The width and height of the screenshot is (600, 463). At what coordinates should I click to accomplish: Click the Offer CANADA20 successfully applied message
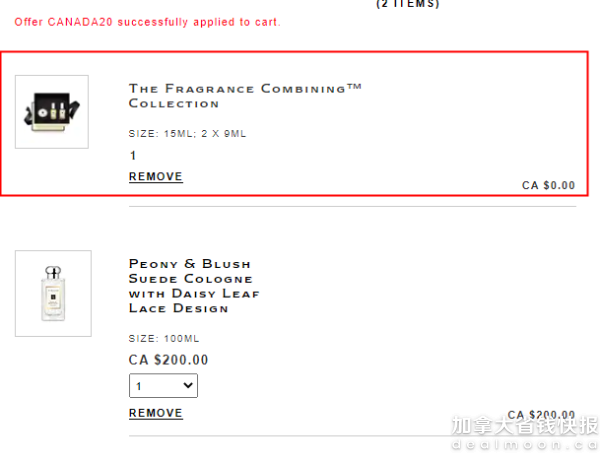(x=147, y=22)
